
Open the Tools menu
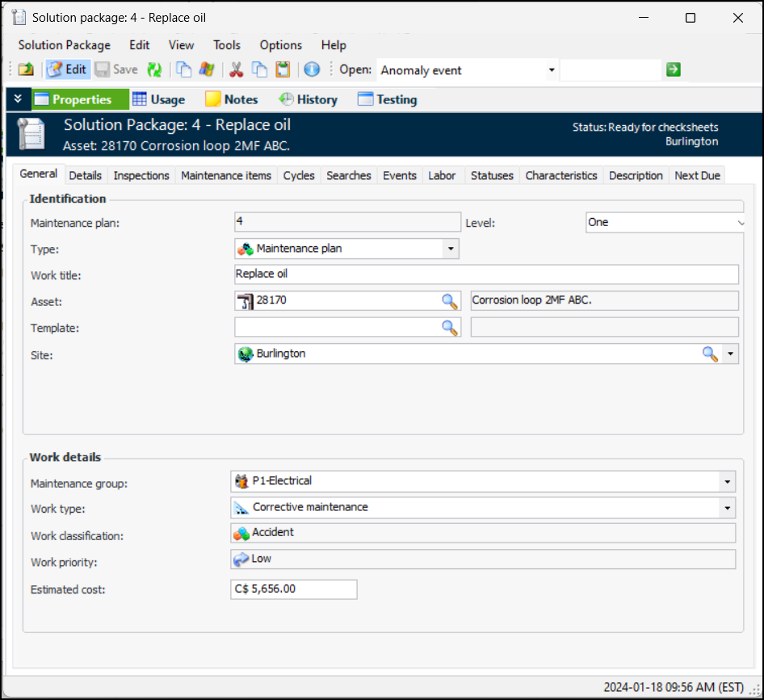(227, 45)
